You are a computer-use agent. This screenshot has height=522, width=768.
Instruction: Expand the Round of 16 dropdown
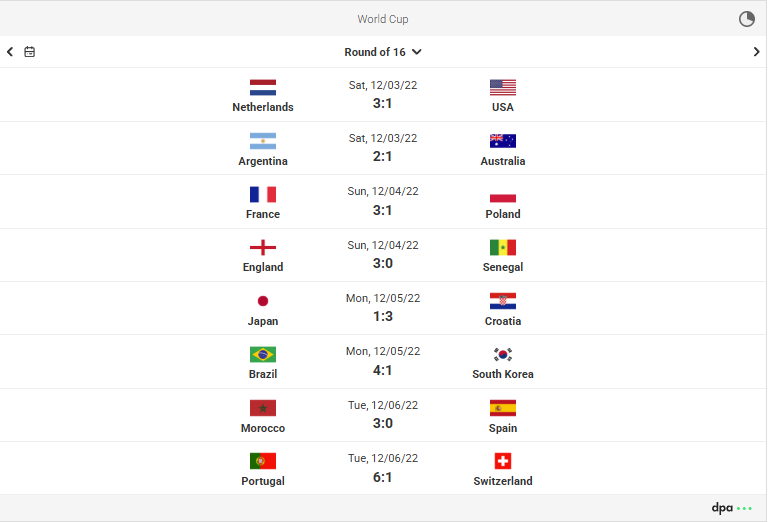point(383,52)
